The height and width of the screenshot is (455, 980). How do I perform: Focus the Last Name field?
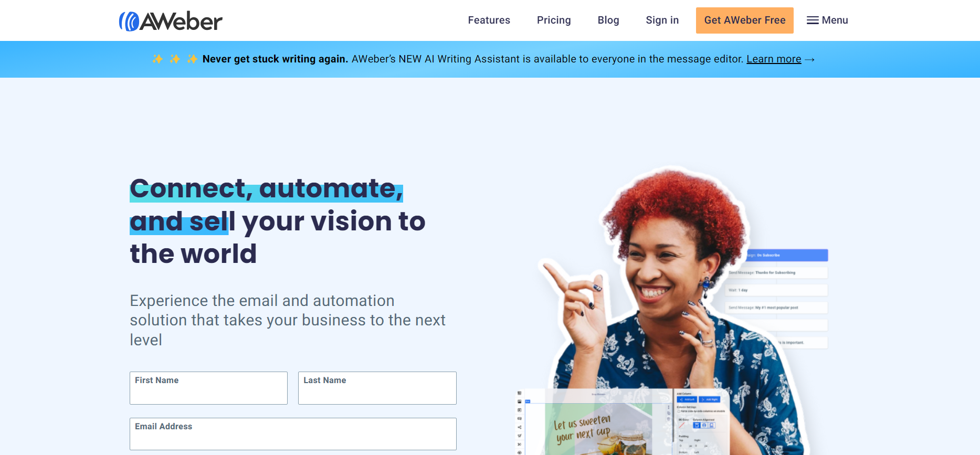377,388
